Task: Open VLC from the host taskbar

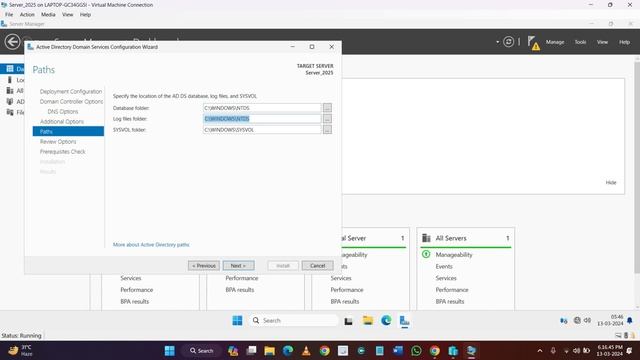Action: click(x=306, y=351)
